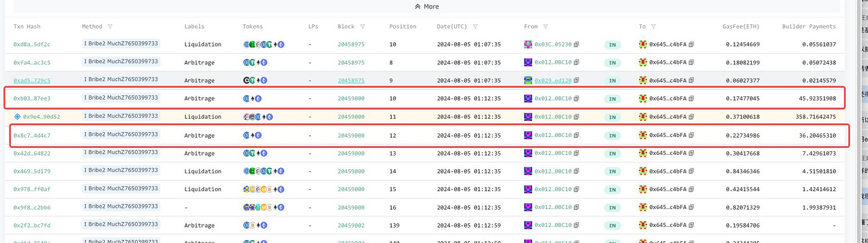Viewport: 868px width, 243px height.
Task: Open block 20459000 in 0xb03…87ee3 row
Action: point(351,99)
